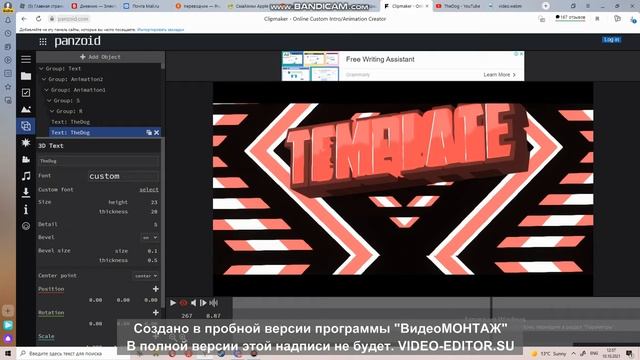Add a Rotation keyframe with plus
Viewport: 640px width, 360px height.
156,313
